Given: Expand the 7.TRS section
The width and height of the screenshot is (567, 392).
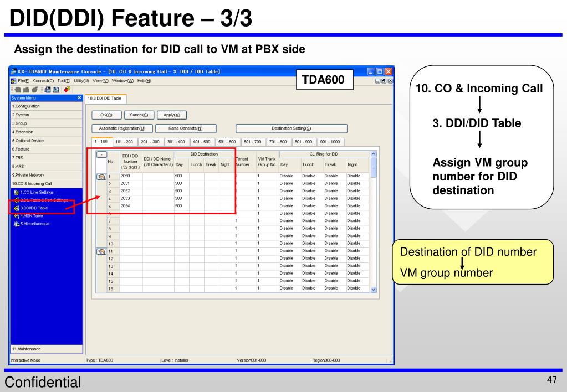Looking at the screenshot, I should tap(47, 158).
